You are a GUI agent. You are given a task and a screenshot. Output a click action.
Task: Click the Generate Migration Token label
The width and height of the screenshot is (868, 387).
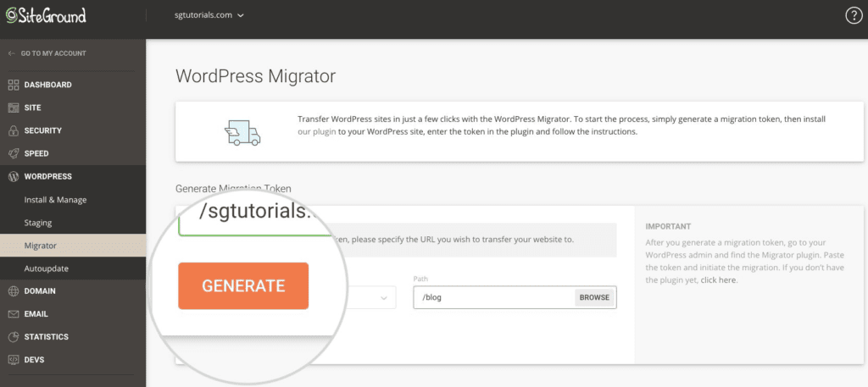pos(233,189)
